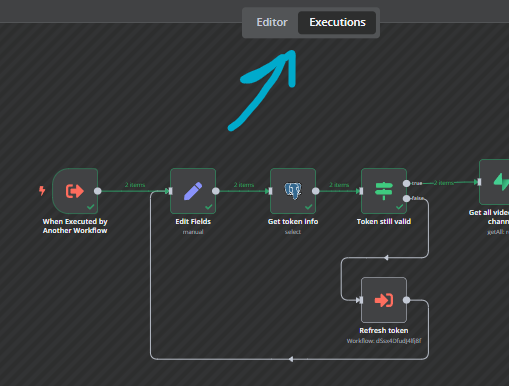The image size is (509, 386).
Task: Click the "When Executed by Another Workflow" label
Action: tap(75, 226)
